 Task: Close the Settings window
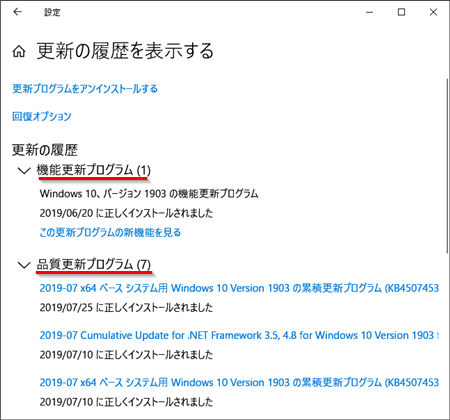(x=433, y=12)
